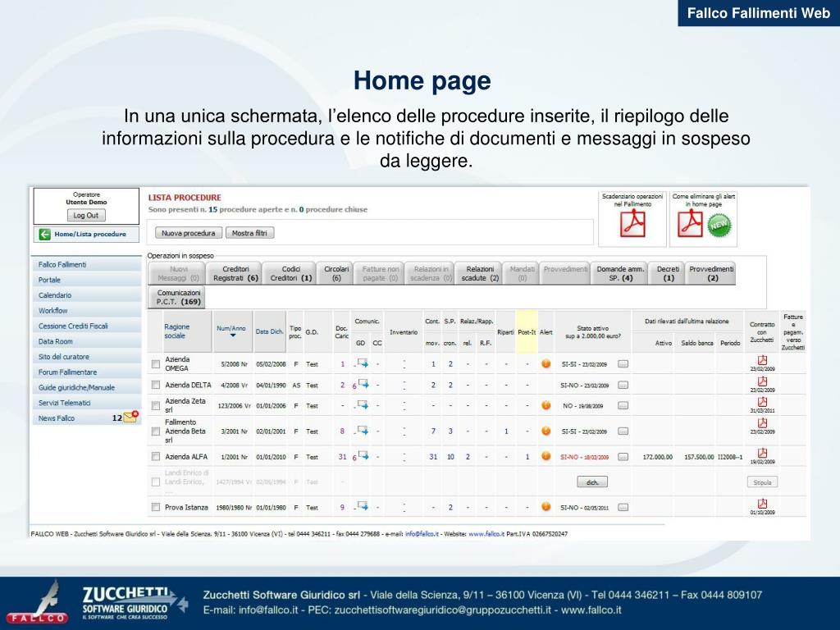Open Falco Fallimenti in the sidebar

(87, 265)
